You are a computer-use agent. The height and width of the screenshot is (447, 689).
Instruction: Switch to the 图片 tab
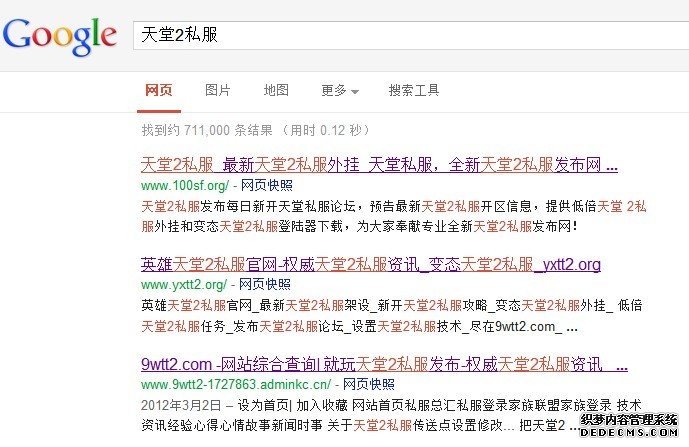pyautogui.click(x=218, y=90)
